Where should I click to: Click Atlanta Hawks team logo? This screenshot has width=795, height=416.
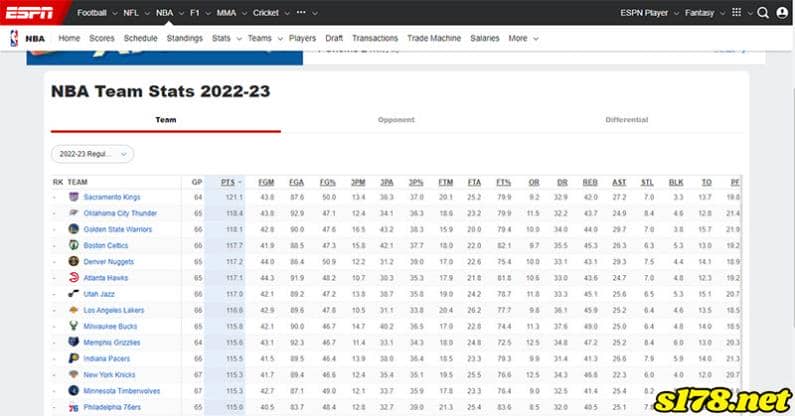74,278
